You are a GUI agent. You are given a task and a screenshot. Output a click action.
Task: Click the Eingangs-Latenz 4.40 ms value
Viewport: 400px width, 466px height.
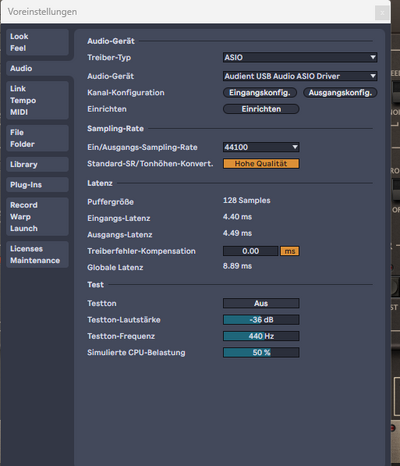click(x=237, y=217)
